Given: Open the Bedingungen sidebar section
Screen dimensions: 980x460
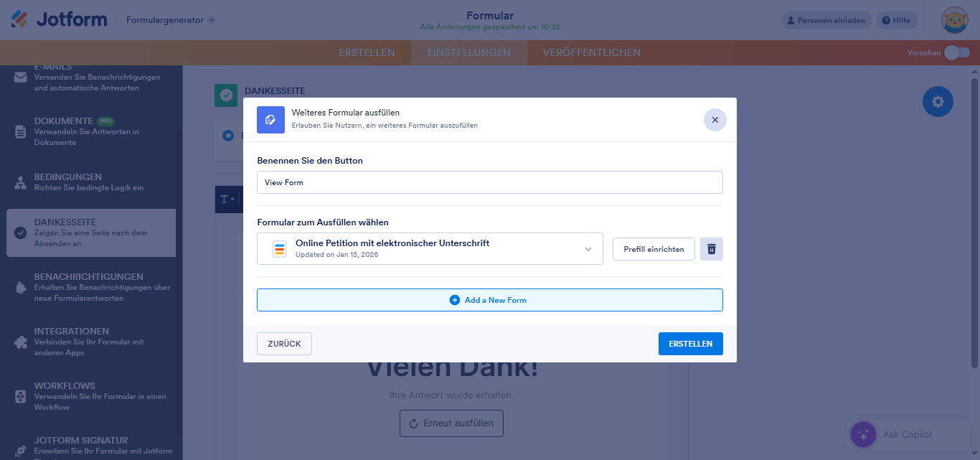Looking at the screenshot, I should pos(91,182).
